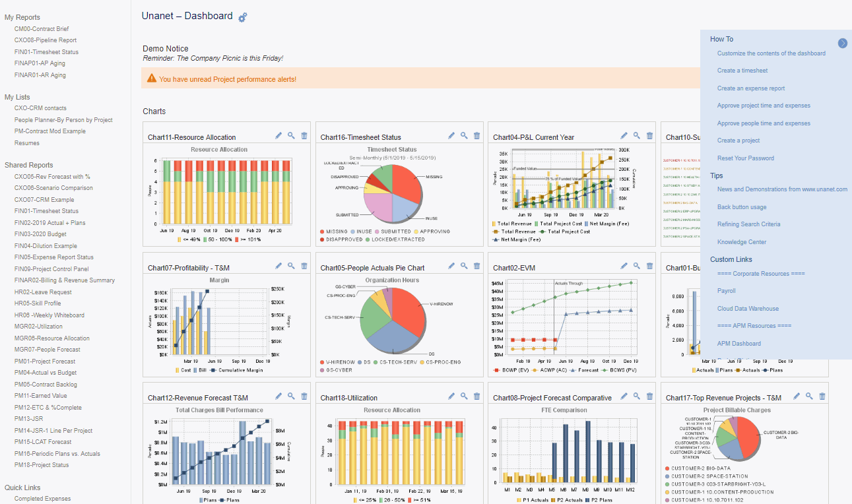The height and width of the screenshot is (504, 852).
Task: Click Create a timesheet link
Action: (742, 71)
